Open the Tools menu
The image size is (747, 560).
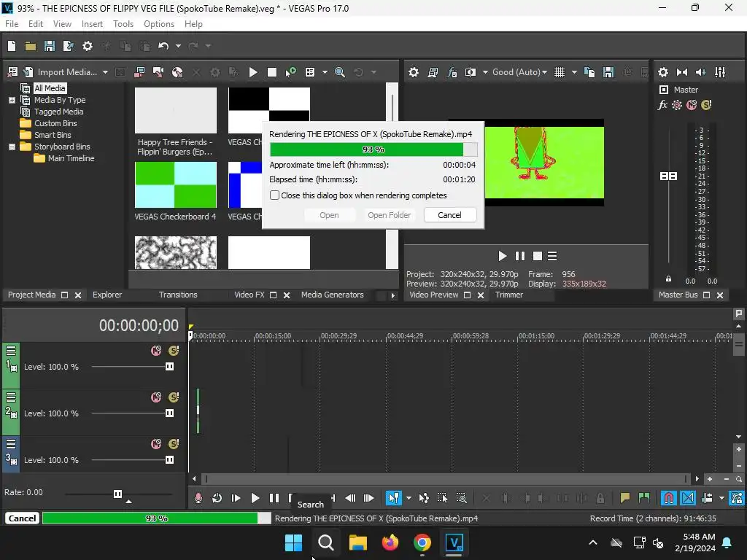[123, 24]
